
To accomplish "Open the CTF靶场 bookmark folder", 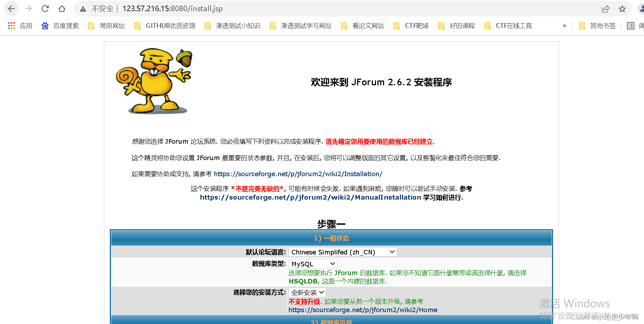I will tap(411, 26).
